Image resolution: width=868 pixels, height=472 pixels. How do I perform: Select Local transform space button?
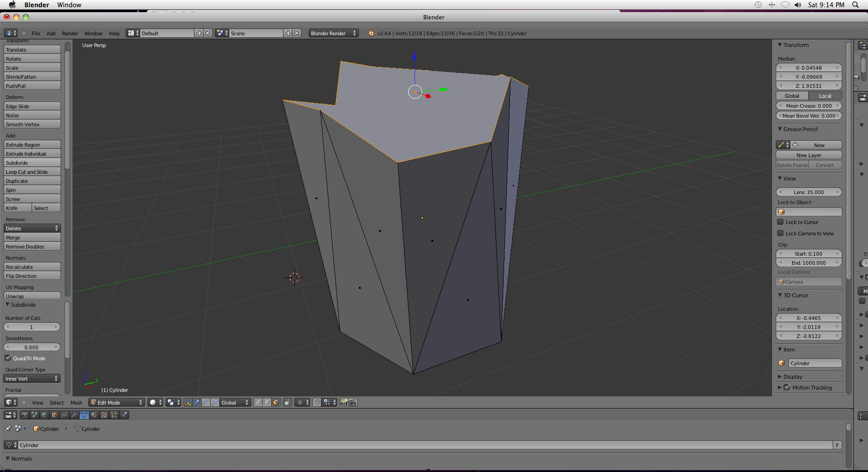[x=825, y=96]
